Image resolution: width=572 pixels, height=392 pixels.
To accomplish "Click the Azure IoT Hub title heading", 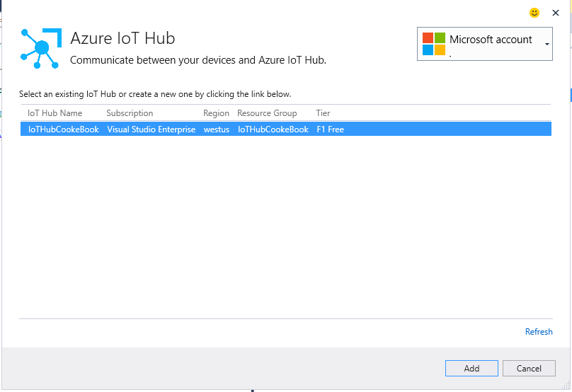I will pyautogui.click(x=122, y=38).
